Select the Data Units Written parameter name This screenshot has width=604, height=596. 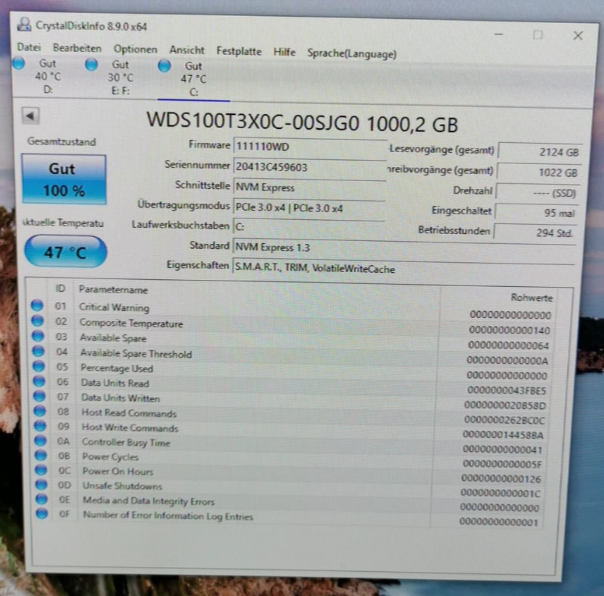120,398
